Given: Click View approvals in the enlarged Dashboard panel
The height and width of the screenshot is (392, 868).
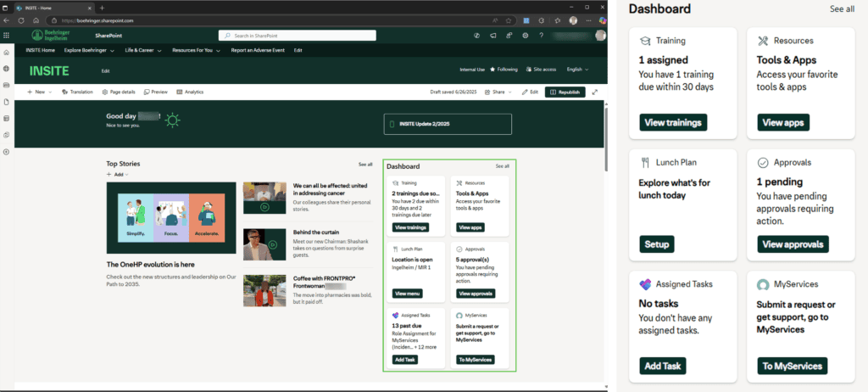Looking at the screenshot, I should pyautogui.click(x=793, y=244).
